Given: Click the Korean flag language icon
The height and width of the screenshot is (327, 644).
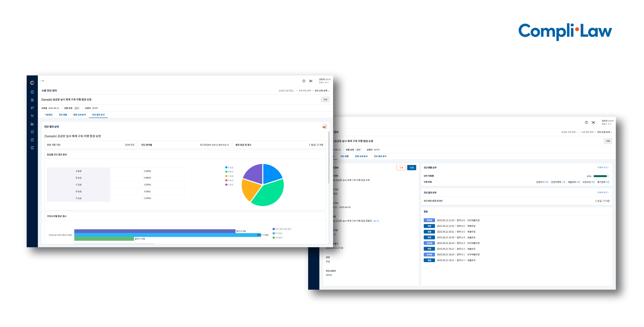Looking at the screenshot, I should tap(311, 81).
